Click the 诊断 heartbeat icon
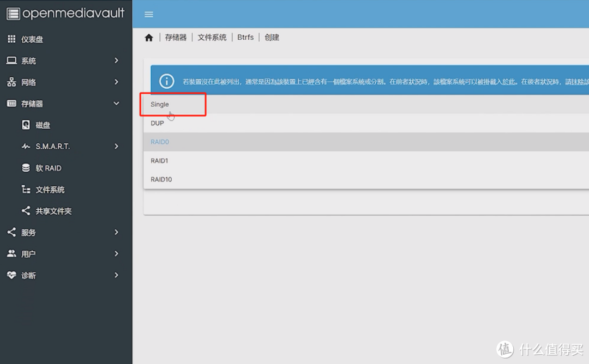 click(x=11, y=275)
